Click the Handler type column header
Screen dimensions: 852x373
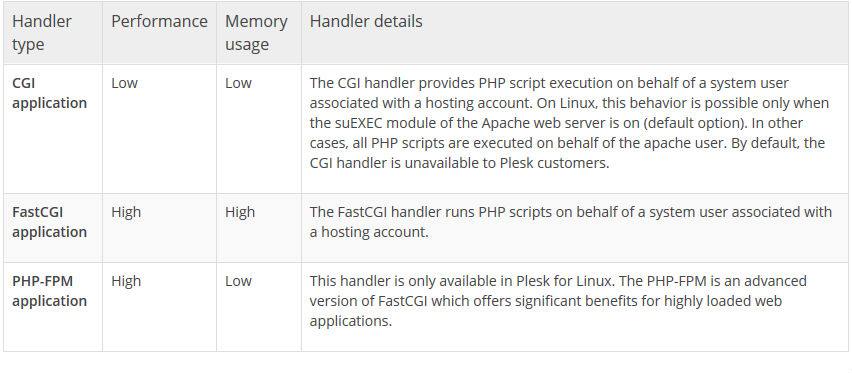[42, 33]
